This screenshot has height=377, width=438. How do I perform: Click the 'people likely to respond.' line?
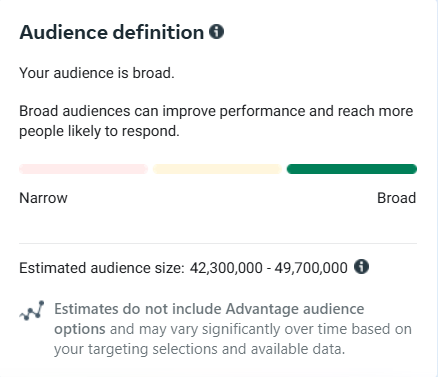99,131
